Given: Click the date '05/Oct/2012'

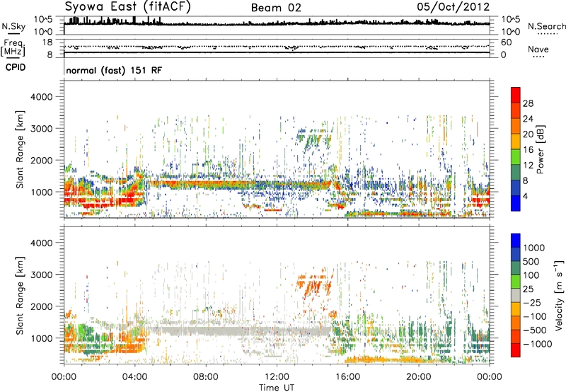Looking at the screenshot, I should [454, 7].
